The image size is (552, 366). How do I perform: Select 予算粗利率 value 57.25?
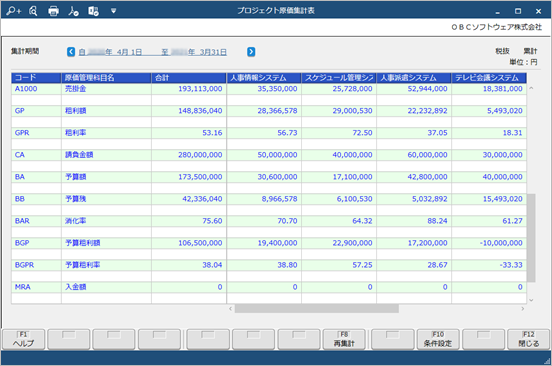[339, 265]
